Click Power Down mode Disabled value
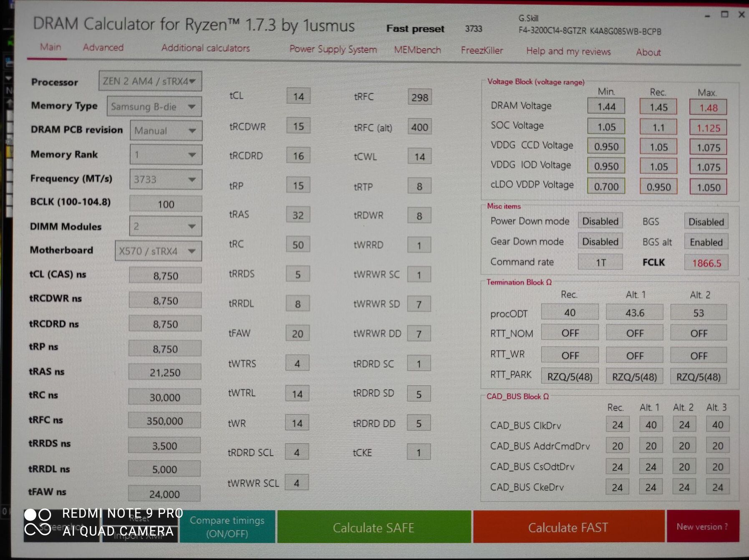 [600, 221]
